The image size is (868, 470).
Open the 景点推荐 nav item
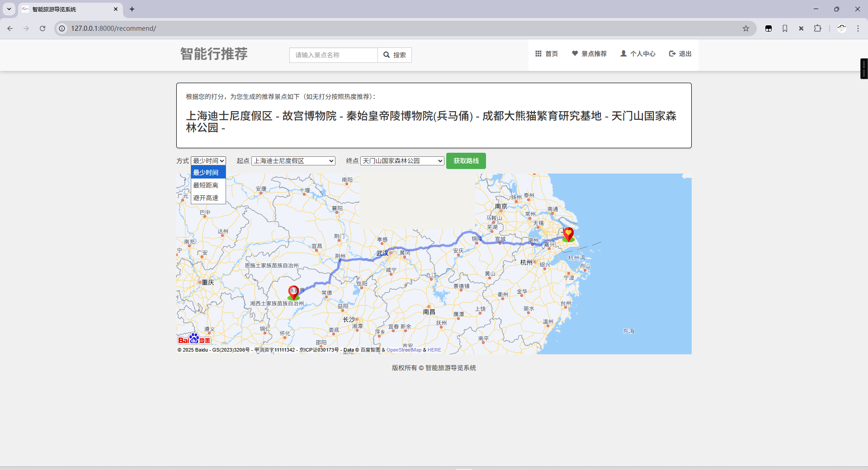tap(589, 54)
